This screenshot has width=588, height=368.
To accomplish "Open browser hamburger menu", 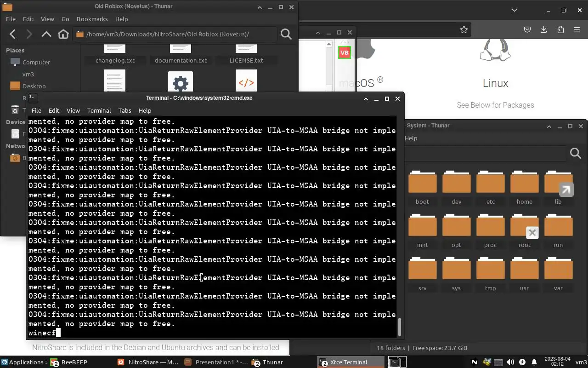I will pos(577,29).
